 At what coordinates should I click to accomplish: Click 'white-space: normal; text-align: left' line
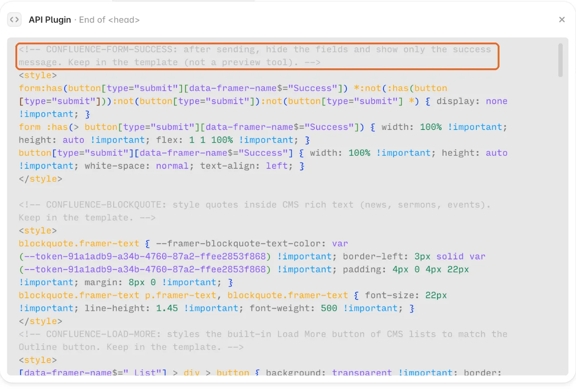pyautogui.click(x=162, y=166)
